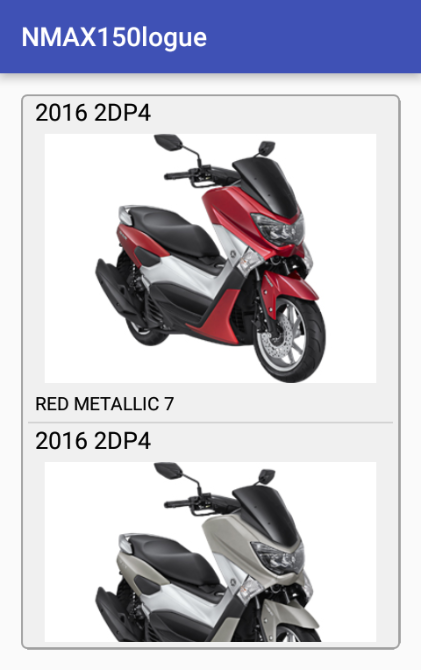Tap the NMAX150logue app title

pos(114,37)
